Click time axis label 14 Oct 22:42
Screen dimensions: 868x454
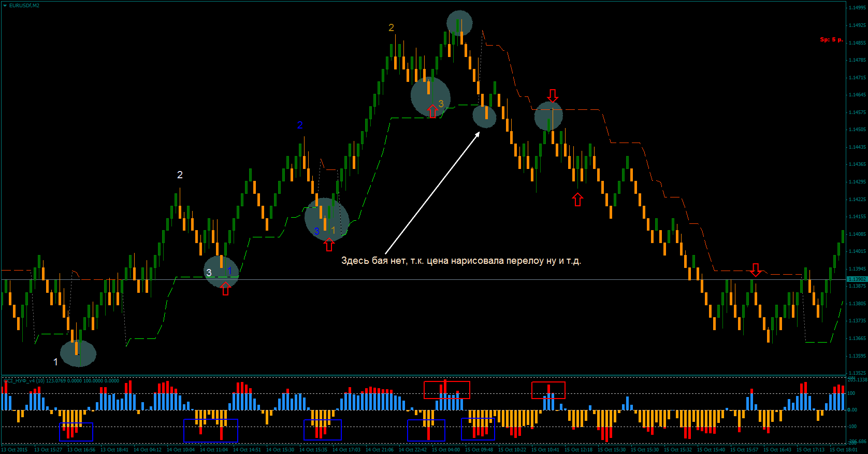pyautogui.click(x=413, y=450)
